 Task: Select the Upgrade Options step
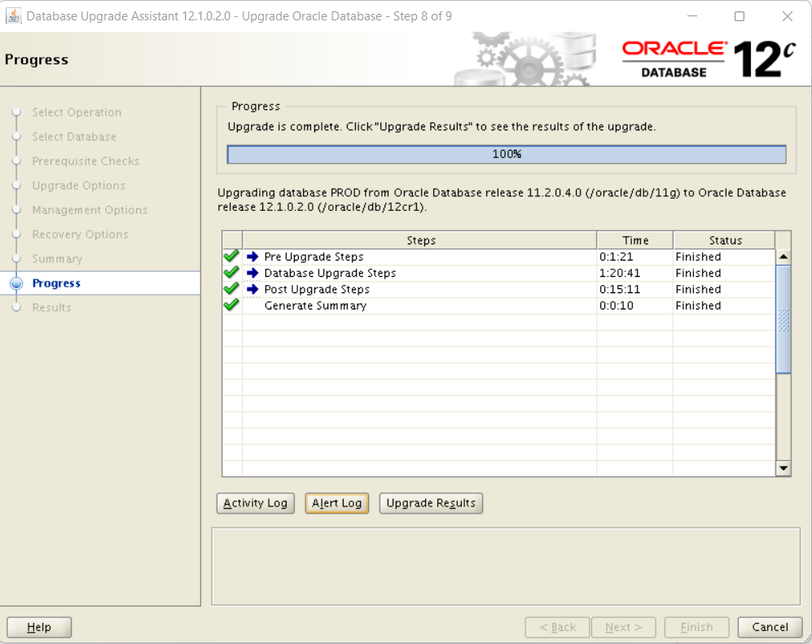coord(79,186)
